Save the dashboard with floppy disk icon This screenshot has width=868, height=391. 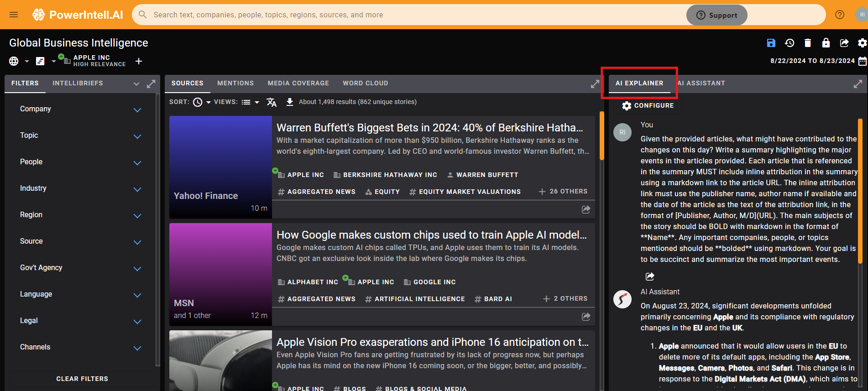771,43
